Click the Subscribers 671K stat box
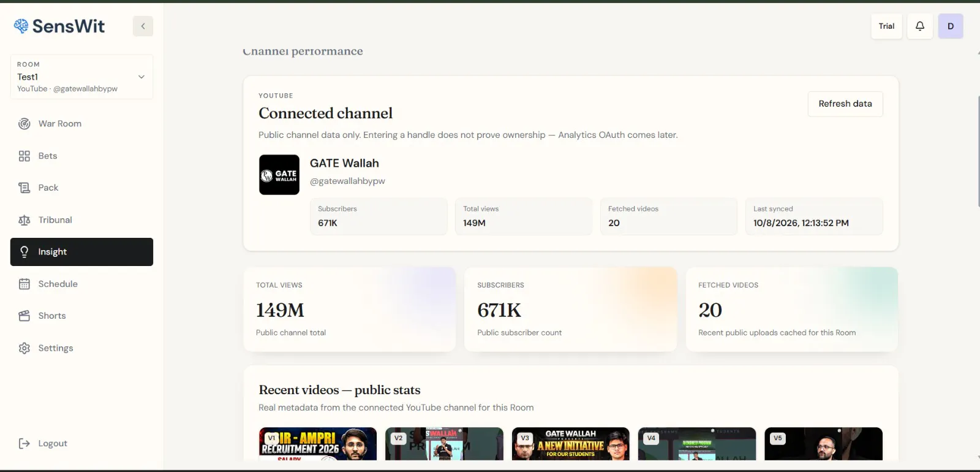980x472 pixels. 379,216
